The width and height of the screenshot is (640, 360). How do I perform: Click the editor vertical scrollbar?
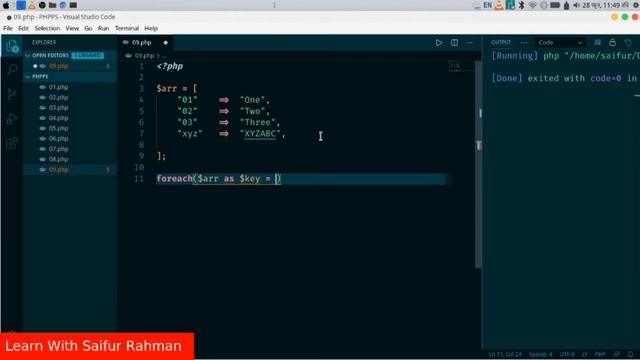[478, 163]
